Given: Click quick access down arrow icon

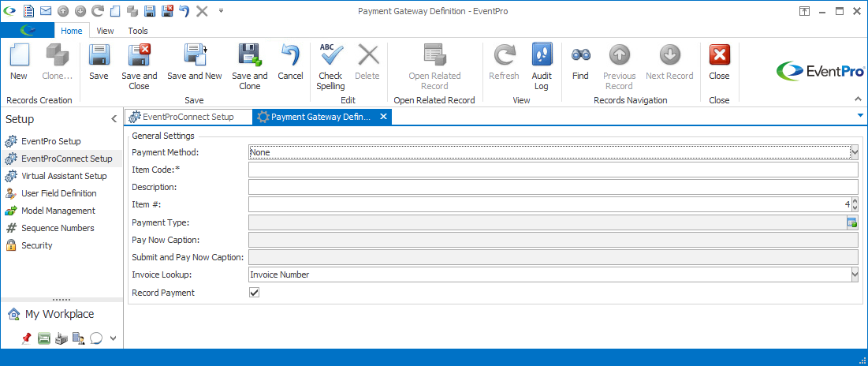Looking at the screenshot, I should pos(80,10).
